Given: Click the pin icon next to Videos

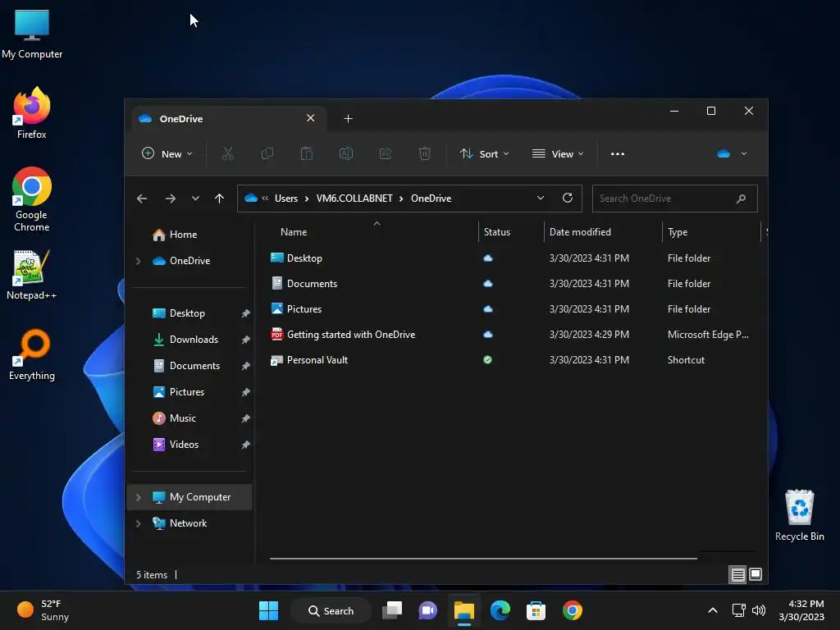Looking at the screenshot, I should (x=245, y=445).
